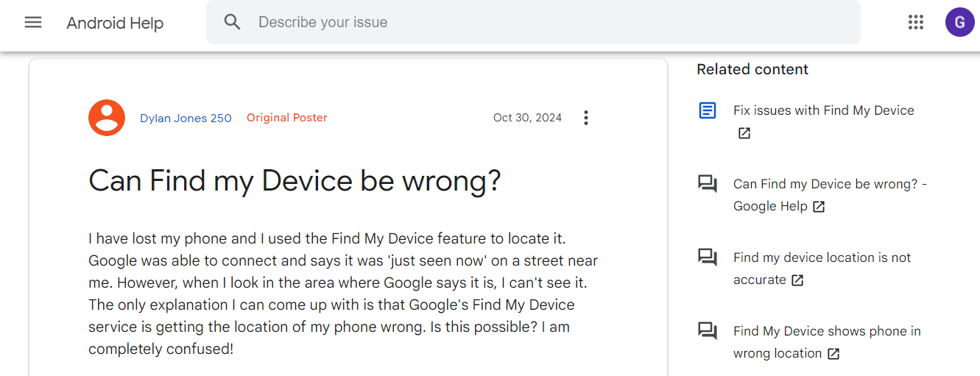The width and height of the screenshot is (980, 376).
Task: Open Find My Device shows phone in wrong location
Action: point(827,331)
